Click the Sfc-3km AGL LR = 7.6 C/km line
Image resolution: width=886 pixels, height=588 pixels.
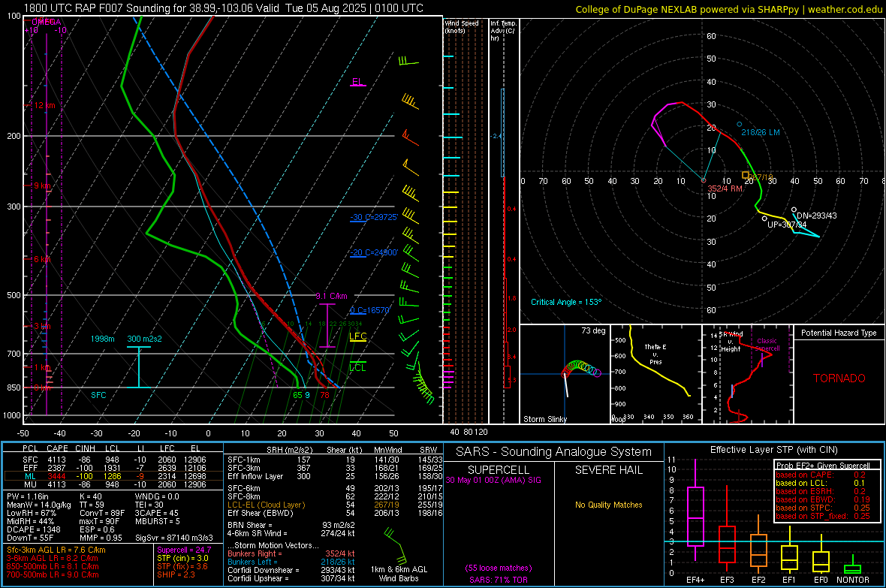56,550
